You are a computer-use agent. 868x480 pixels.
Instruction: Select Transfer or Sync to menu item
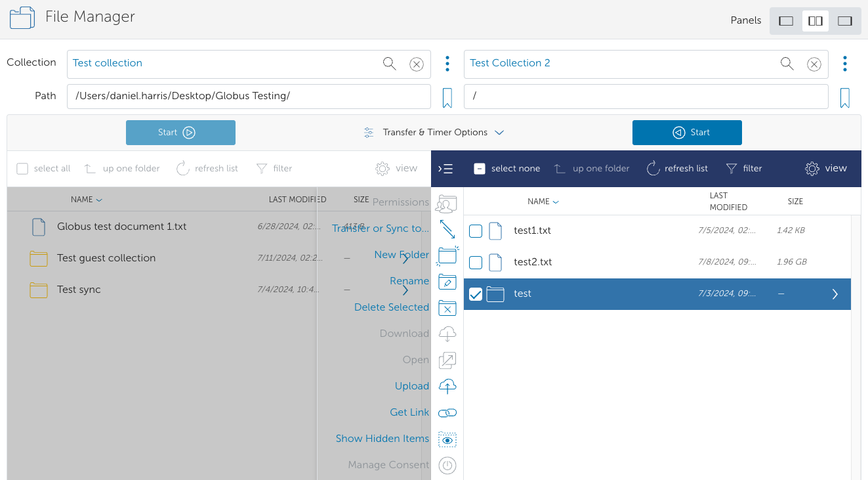click(381, 229)
